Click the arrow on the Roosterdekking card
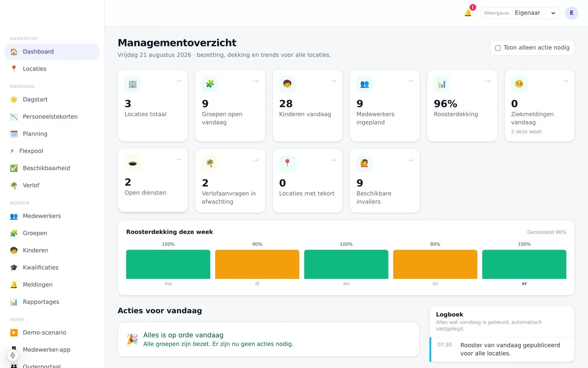 click(x=488, y=81)
